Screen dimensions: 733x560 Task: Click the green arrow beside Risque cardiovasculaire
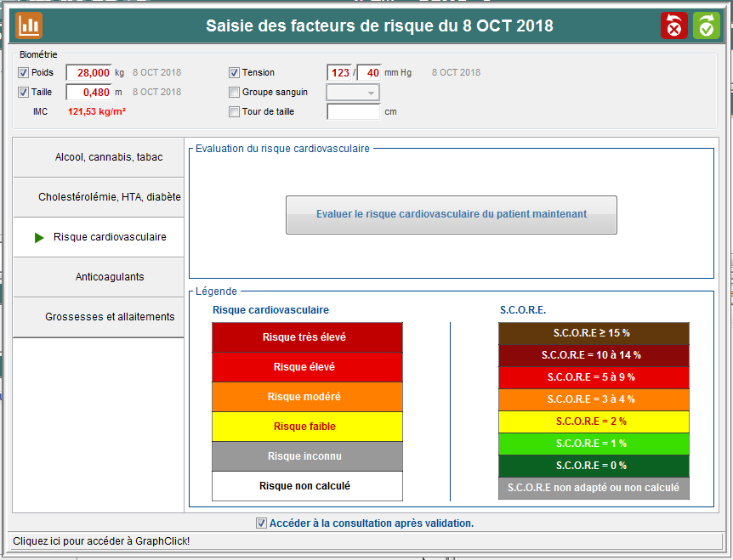[x=39, y=238]
